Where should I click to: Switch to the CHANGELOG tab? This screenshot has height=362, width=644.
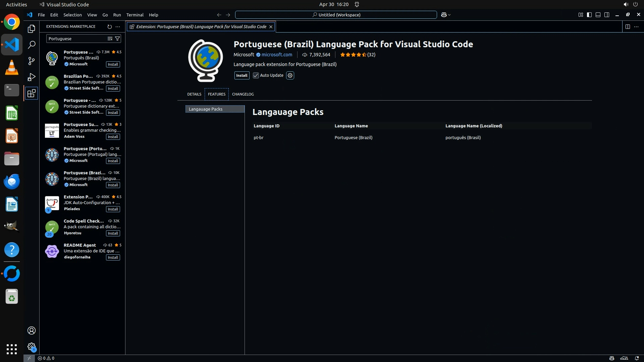[243, 94]
